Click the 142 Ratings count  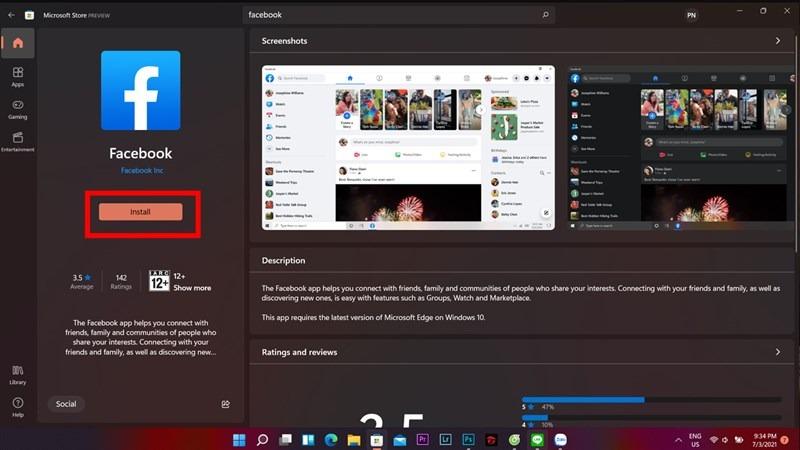point(121,281)
